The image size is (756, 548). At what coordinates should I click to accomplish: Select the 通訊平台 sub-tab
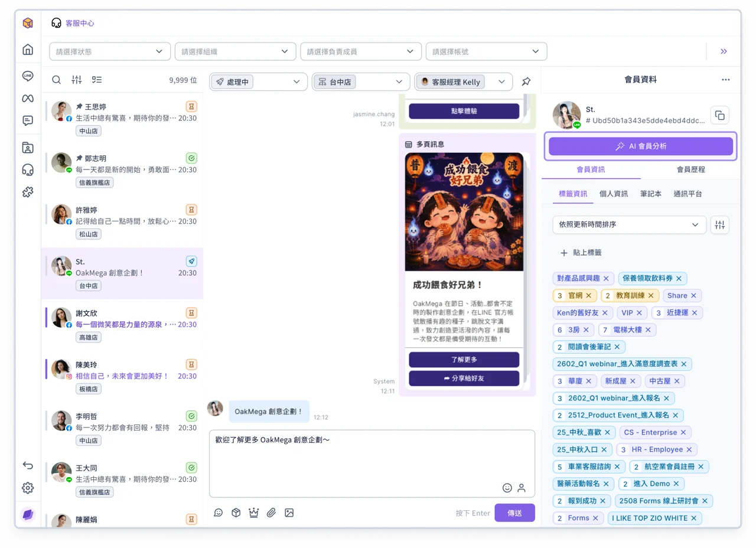pos(687,194)
